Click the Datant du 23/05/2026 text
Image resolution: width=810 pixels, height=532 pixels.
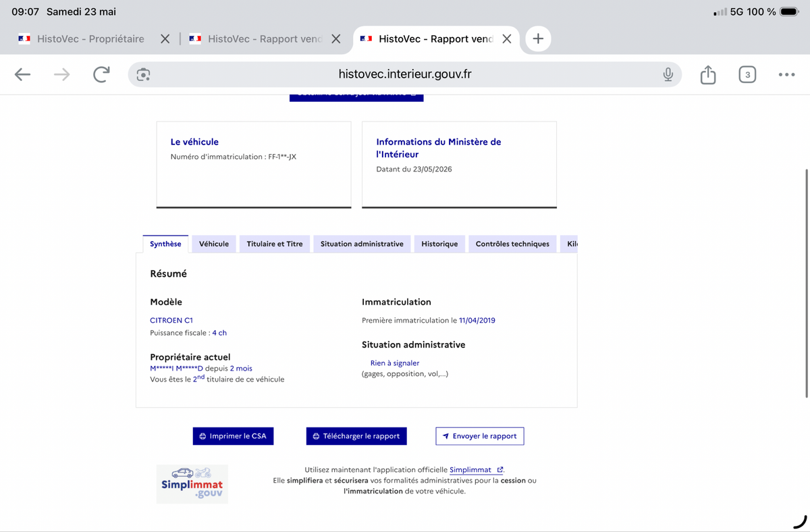(x=414, y=169)
